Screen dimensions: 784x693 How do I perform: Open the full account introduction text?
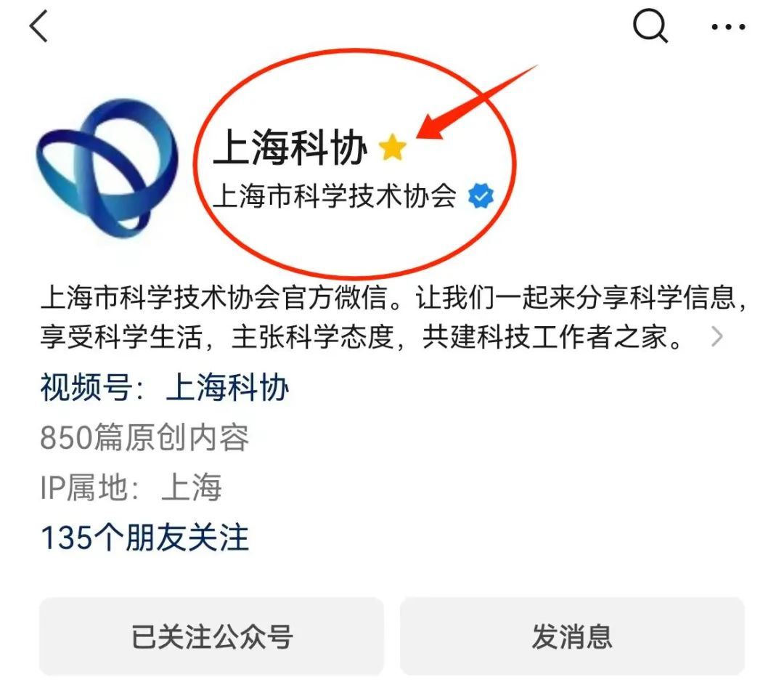[393, 317]
